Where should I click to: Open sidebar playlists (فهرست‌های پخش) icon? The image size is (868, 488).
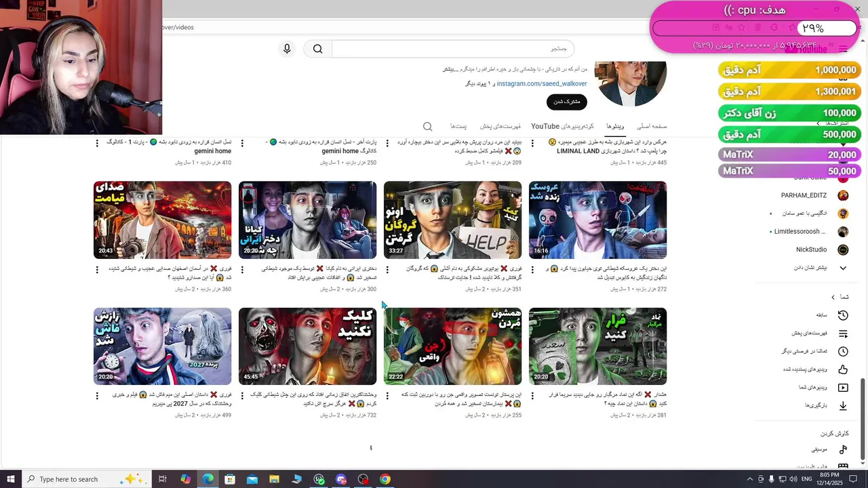843,333
